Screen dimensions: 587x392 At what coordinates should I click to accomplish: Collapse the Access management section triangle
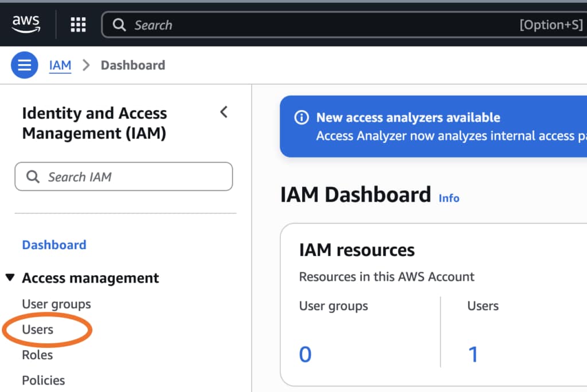pos(10,278)
